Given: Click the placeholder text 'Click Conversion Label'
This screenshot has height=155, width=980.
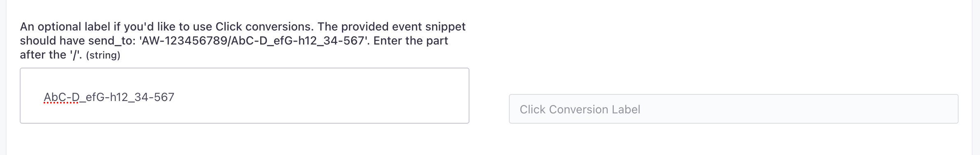Looking at the screenshot, I should tap(580, 109).
